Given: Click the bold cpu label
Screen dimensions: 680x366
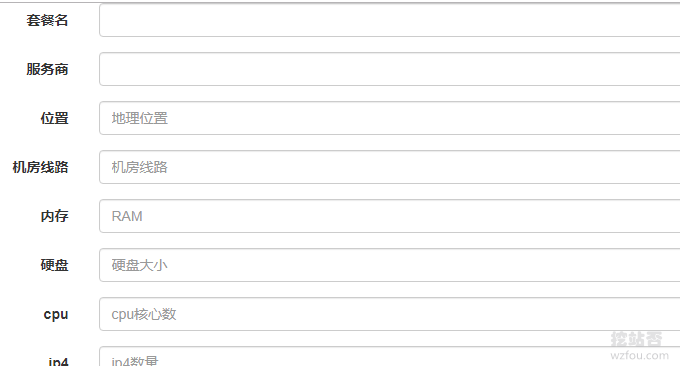Looking at the screenshot, I should 56,314.
